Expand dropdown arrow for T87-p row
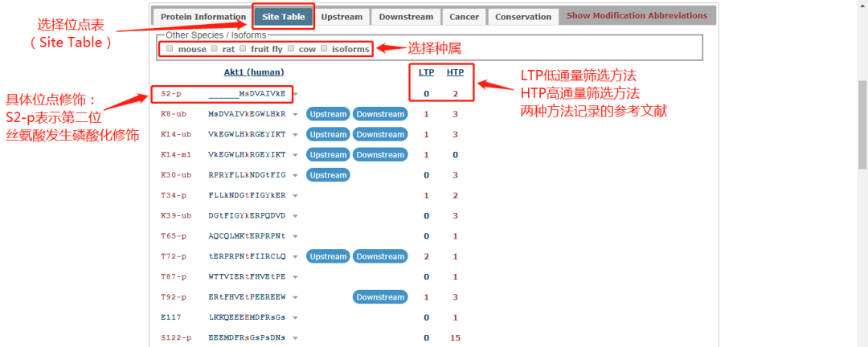 click(x=295, y=276)
